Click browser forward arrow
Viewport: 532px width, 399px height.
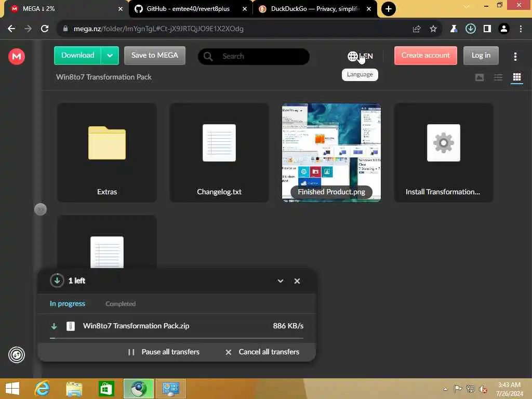click(28, 29)
